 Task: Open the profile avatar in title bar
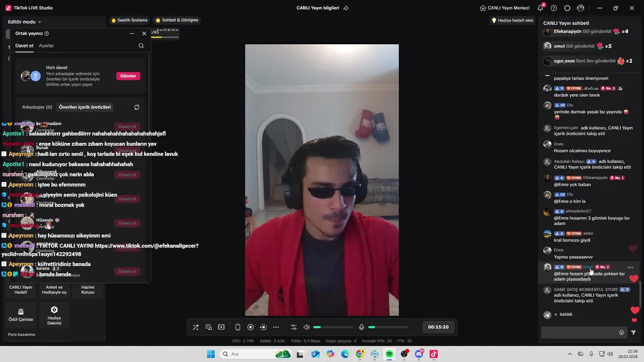pos(581,8)
